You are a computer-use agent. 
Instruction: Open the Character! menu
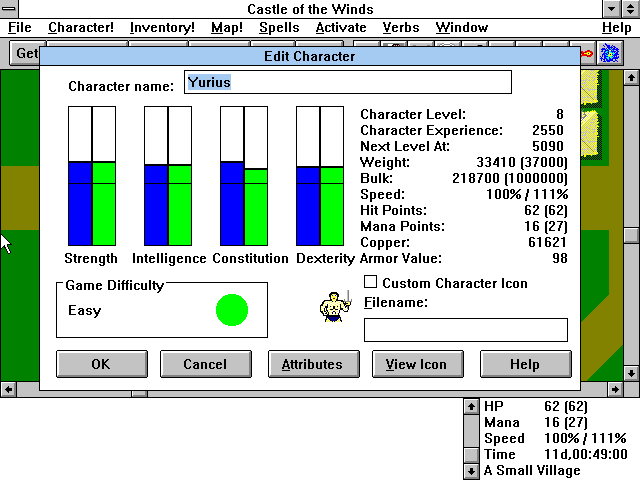tap(81, 28)
